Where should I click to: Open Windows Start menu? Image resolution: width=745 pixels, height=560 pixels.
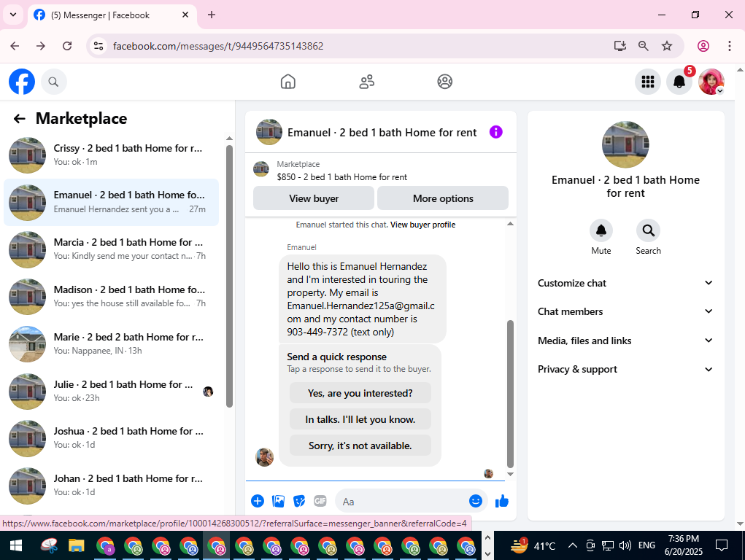point(15,545)
